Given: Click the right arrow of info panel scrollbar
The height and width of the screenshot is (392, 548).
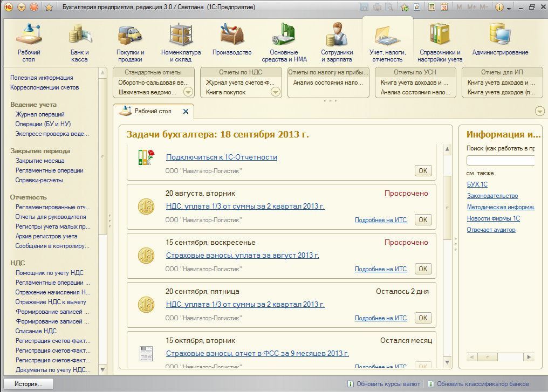Looking at the screenshot, I should click(x=529, y=357).
